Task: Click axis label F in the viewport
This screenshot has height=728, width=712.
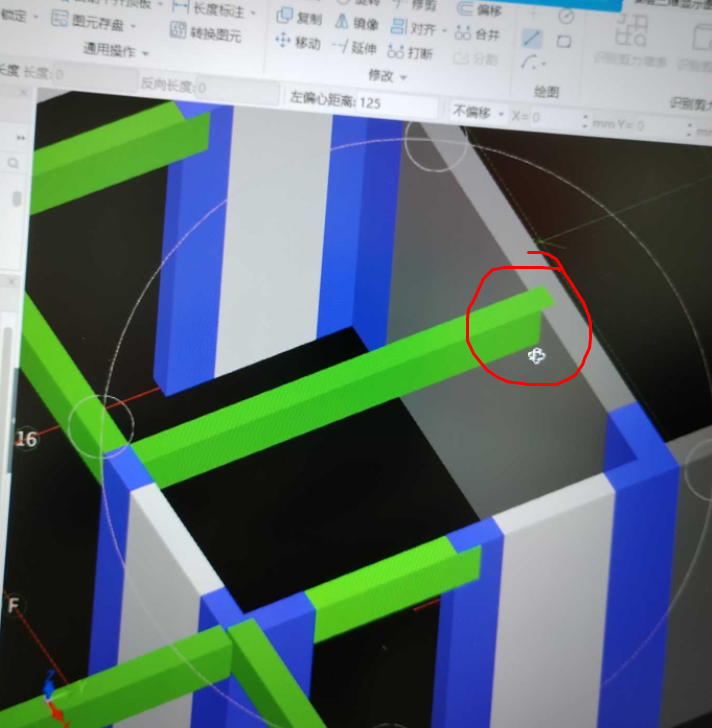Action: [13, 605]
